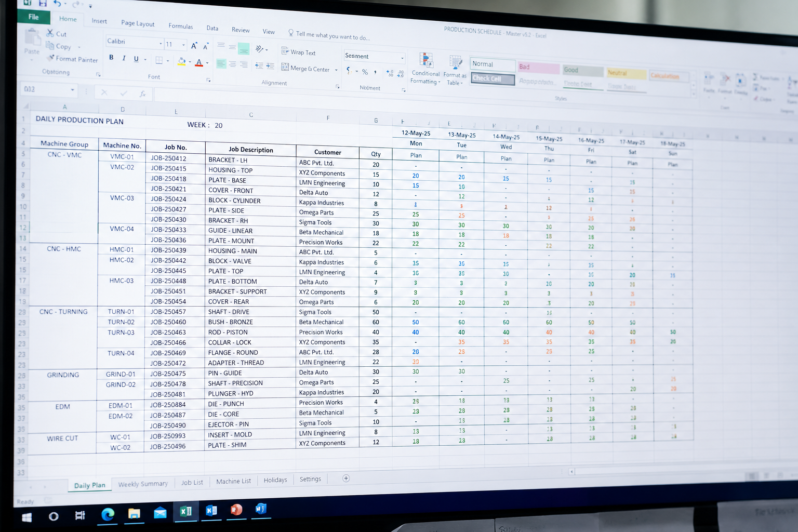Click the Middle Align icon

232,47
